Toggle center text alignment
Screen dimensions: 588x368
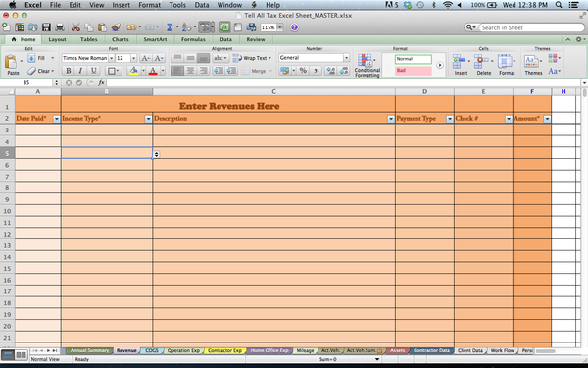[190, 71]
